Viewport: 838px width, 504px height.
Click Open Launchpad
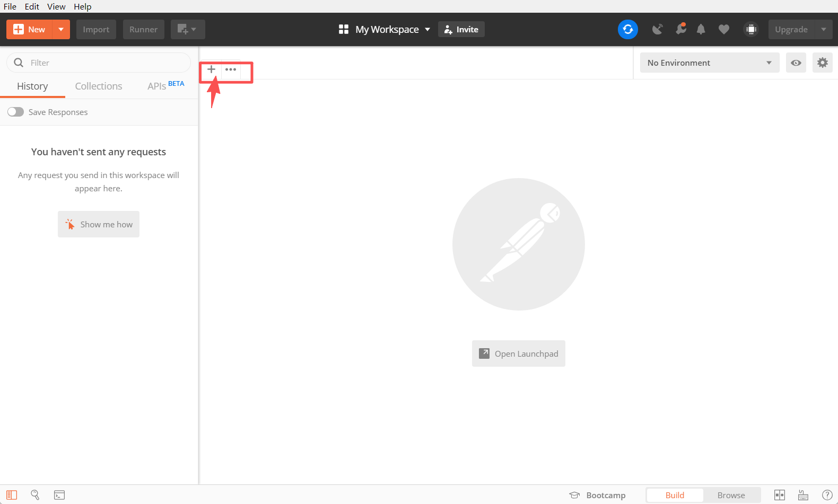519,353
